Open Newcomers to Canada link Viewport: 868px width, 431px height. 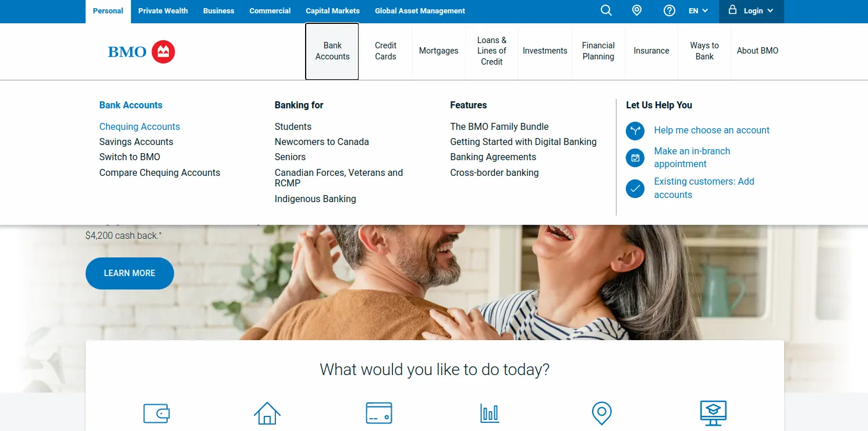click(x=322, y=142)
